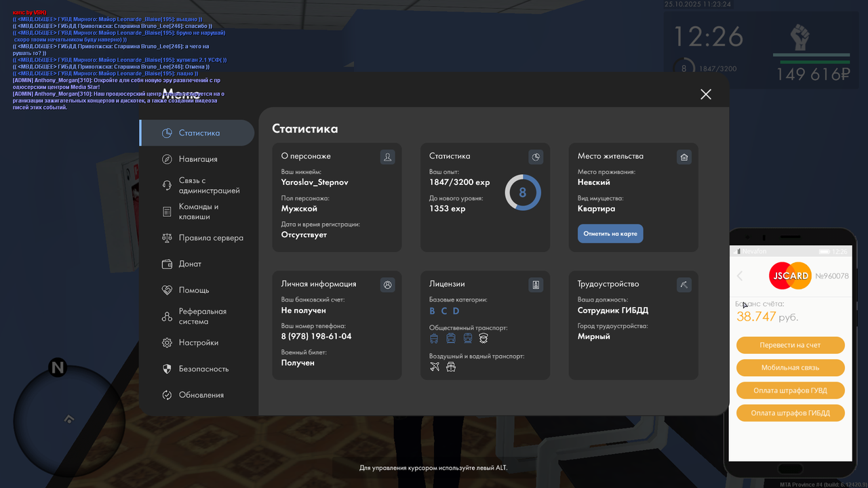Viewport: 868px width, 488px height.
Task: Go back using the phone's arrow
Action: (x=740, y=276)
